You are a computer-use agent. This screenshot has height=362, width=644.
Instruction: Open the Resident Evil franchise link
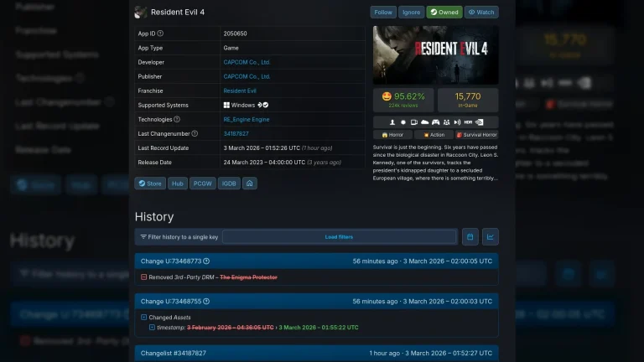coord(240,90)
